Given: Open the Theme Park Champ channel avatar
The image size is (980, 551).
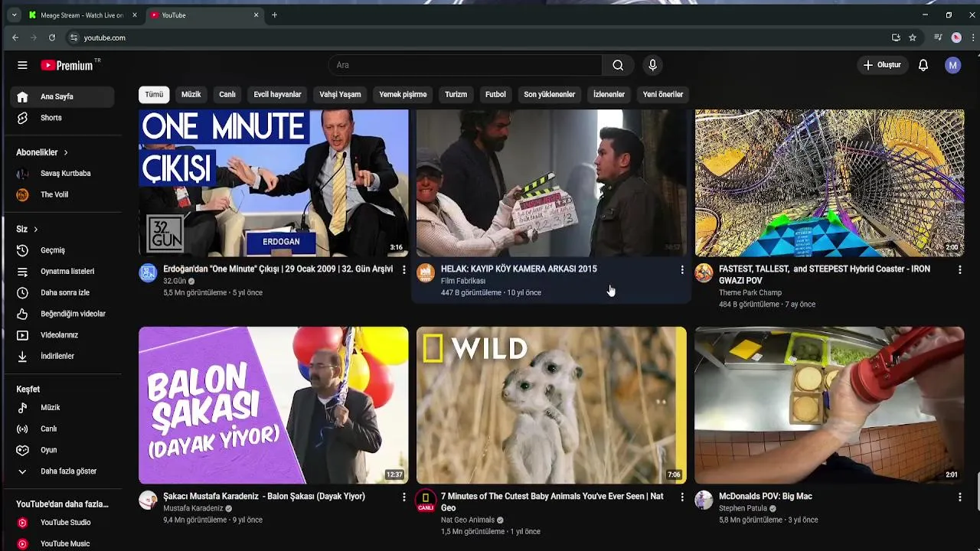Looking at the screenshot, I should (x=704, y=272).
